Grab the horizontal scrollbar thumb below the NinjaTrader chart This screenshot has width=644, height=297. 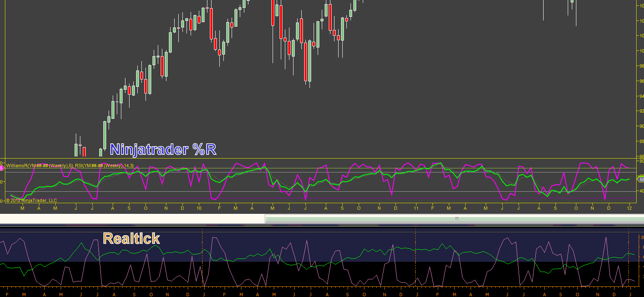click(454, 219)
